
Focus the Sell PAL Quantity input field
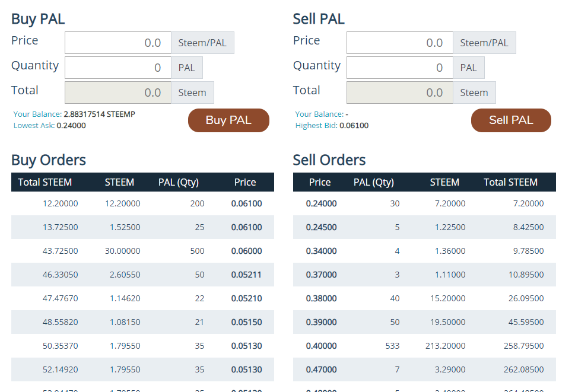click(400, 68)
